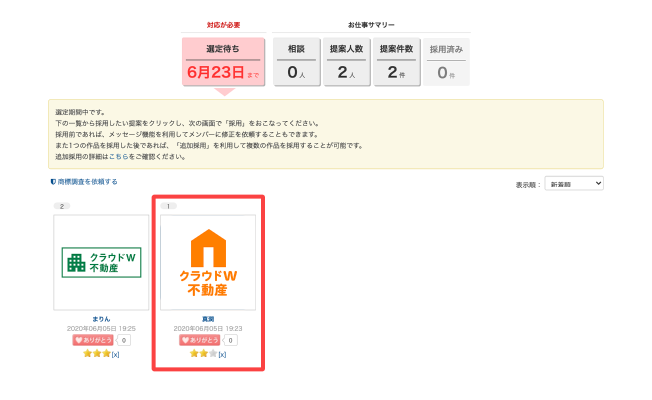Set the third star on 真潤's proposal
This screenshot has height=400, width=652.
(212, 353)
